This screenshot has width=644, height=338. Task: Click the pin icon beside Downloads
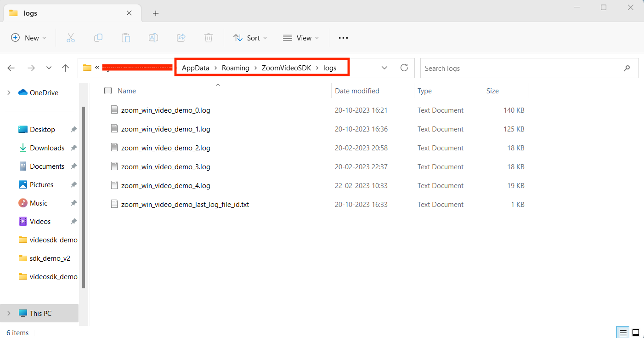(73, 148)
